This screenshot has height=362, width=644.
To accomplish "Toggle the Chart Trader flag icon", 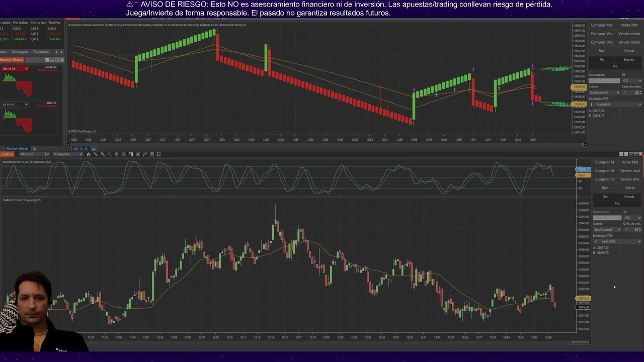I will click(131, 154).
